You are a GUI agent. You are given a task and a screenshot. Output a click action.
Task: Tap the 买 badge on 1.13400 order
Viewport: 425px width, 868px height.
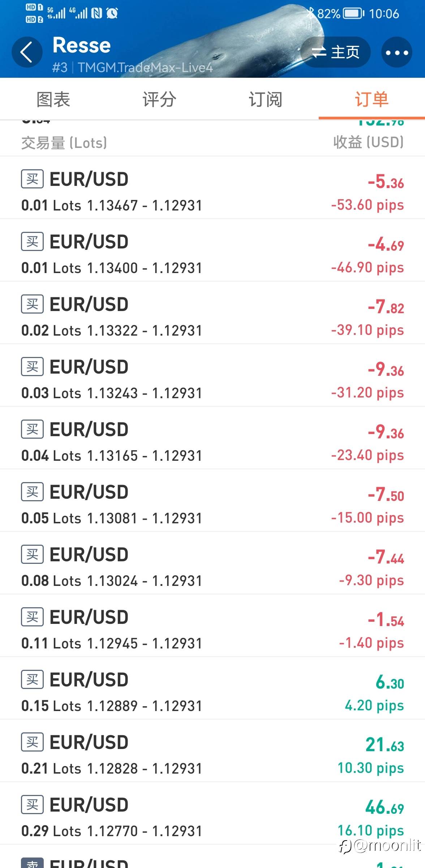32,242
